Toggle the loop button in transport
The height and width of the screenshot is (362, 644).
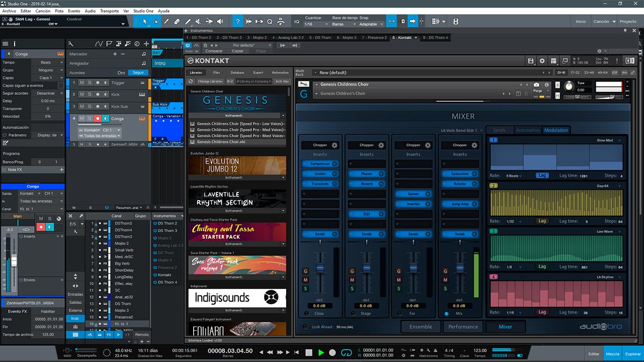347,352
